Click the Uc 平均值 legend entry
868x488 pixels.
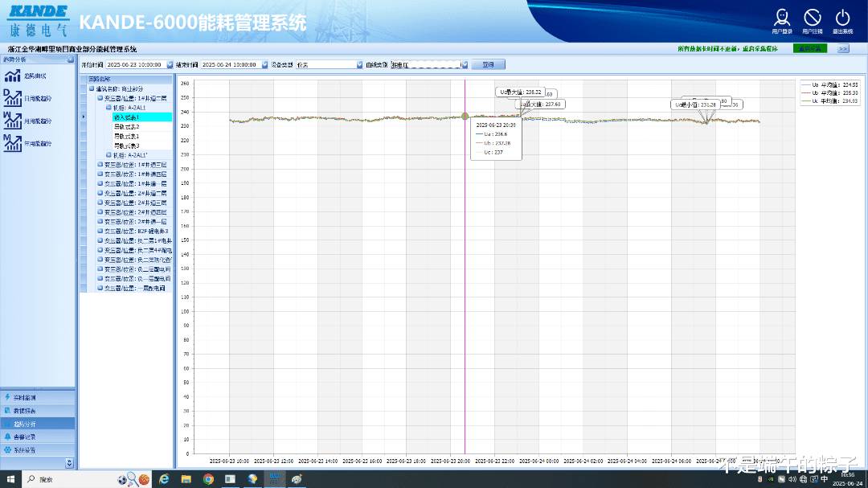(x=830, y=101)
